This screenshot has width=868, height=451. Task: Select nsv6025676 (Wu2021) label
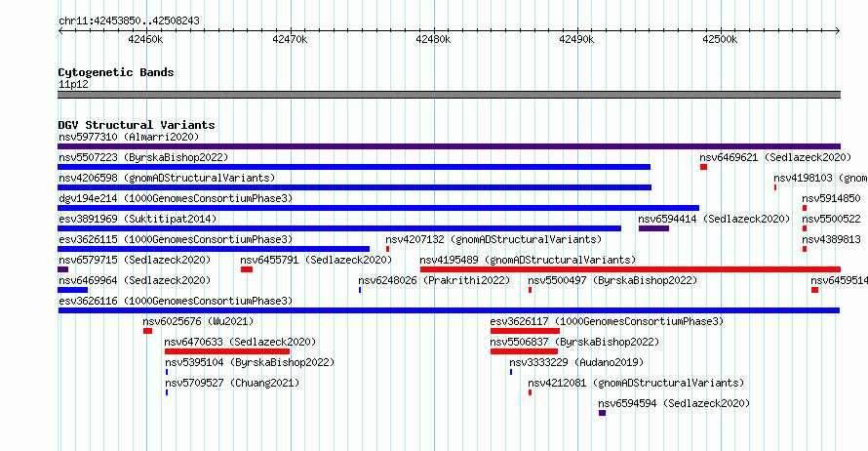coord(198,321)
